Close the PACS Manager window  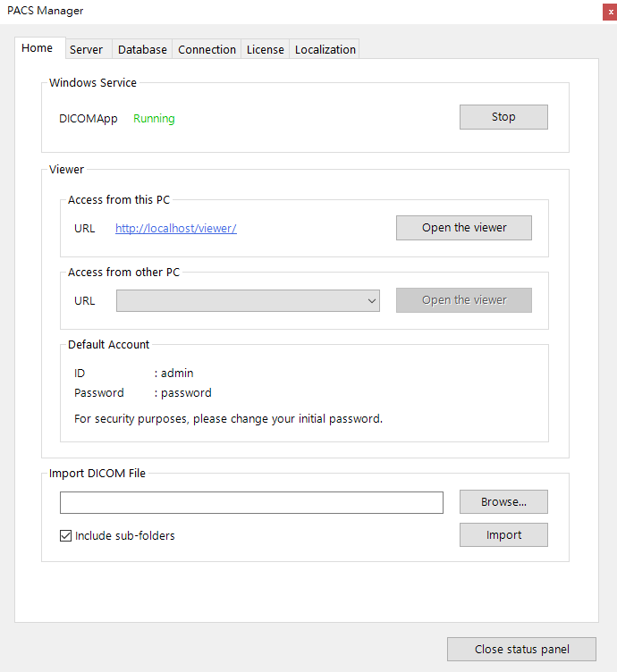[610, 12]
